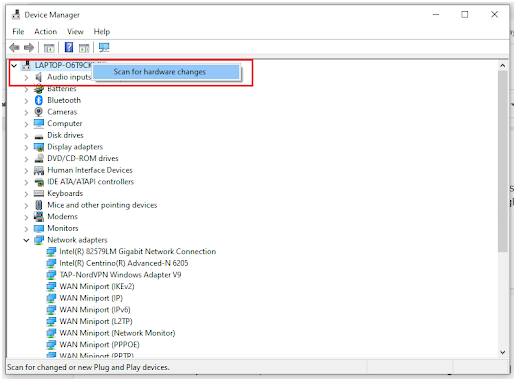Viewport: 516px width, 379px height.
Task: Expand the Human Interface Devices chevron
Action: (26, 171)
